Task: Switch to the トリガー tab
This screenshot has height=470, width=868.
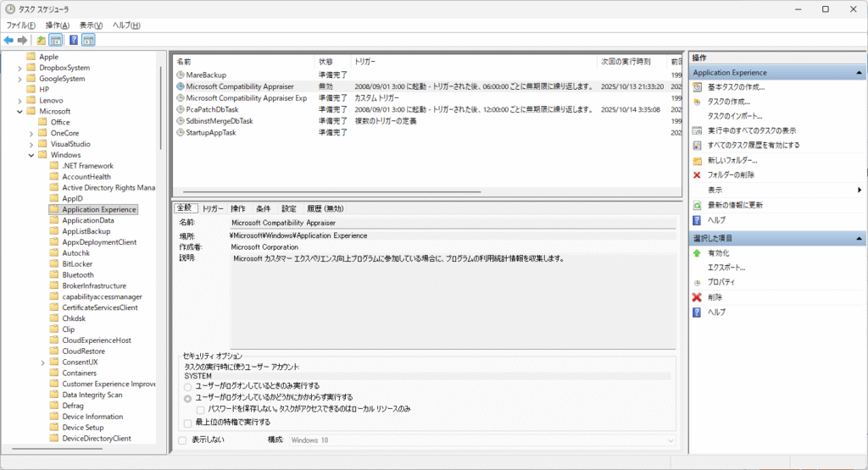Action: click(213, 208)
